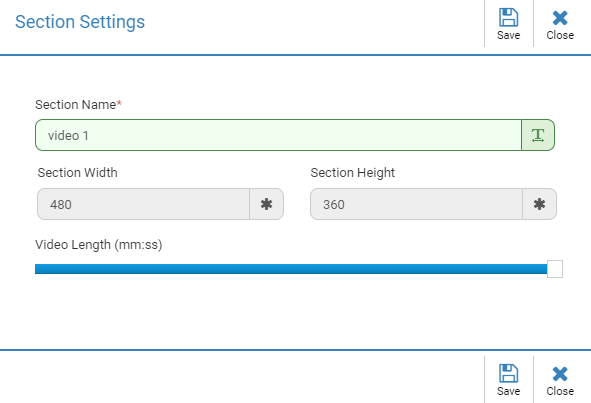Click the Section Height label text
Image resolution: width=591 pixels, height=403 pixels.
(352, 173)
